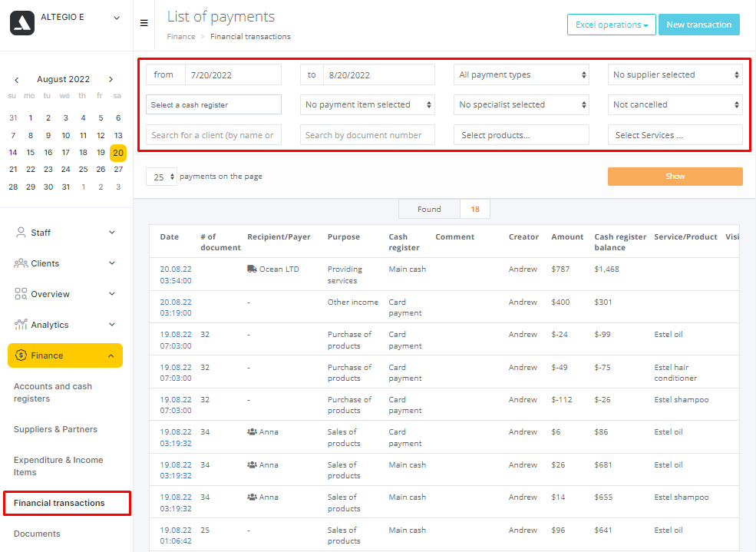Viewport: 756px width, 552px height.
Task: Click the New transaction button
Action: (698, 25)
